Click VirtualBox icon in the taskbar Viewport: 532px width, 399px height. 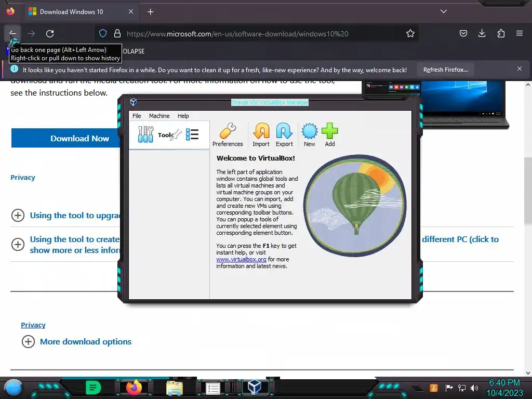tap(255, 387)
